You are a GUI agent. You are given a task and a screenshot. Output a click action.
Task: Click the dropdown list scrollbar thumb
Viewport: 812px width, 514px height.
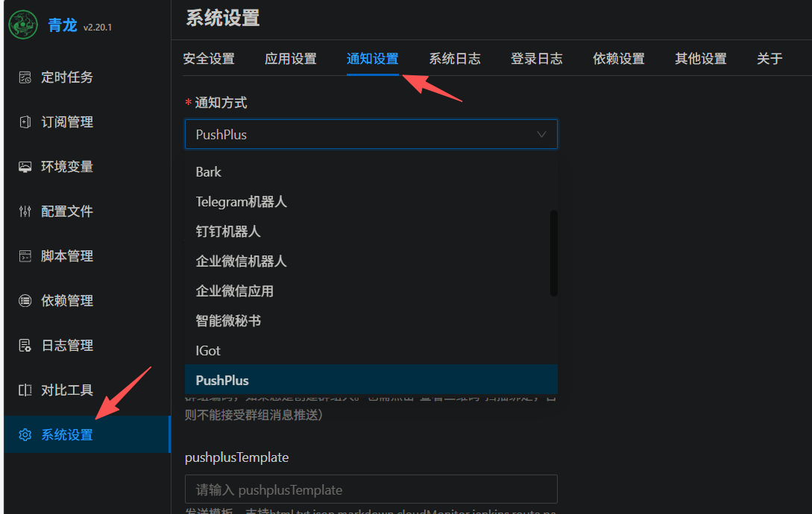553,253
